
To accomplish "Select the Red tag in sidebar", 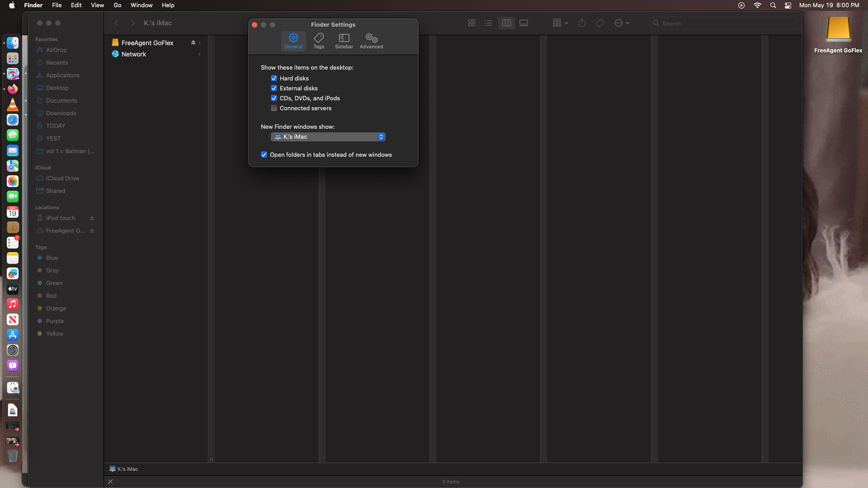I will [x=51, y=296].
